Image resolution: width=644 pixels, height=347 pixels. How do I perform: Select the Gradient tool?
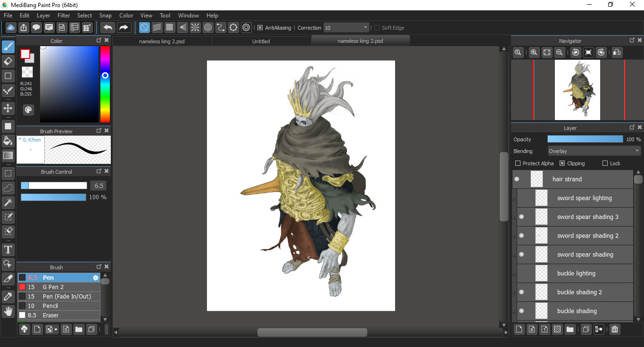8,155
